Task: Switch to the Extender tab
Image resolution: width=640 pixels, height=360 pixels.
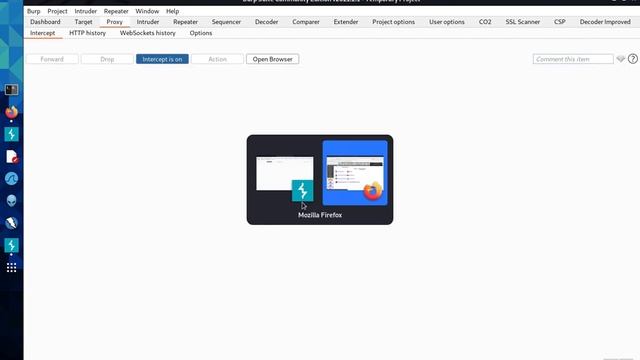Action: [346, 22]
